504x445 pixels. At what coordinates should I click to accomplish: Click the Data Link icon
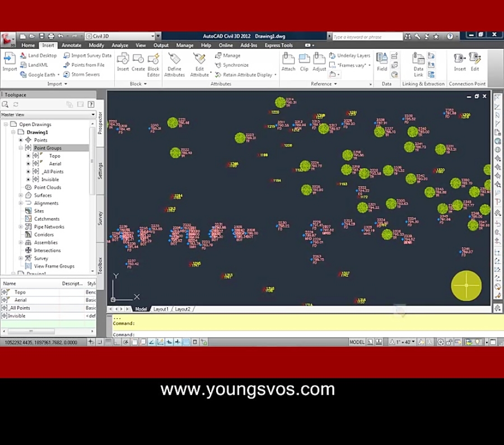coord(419,58)
